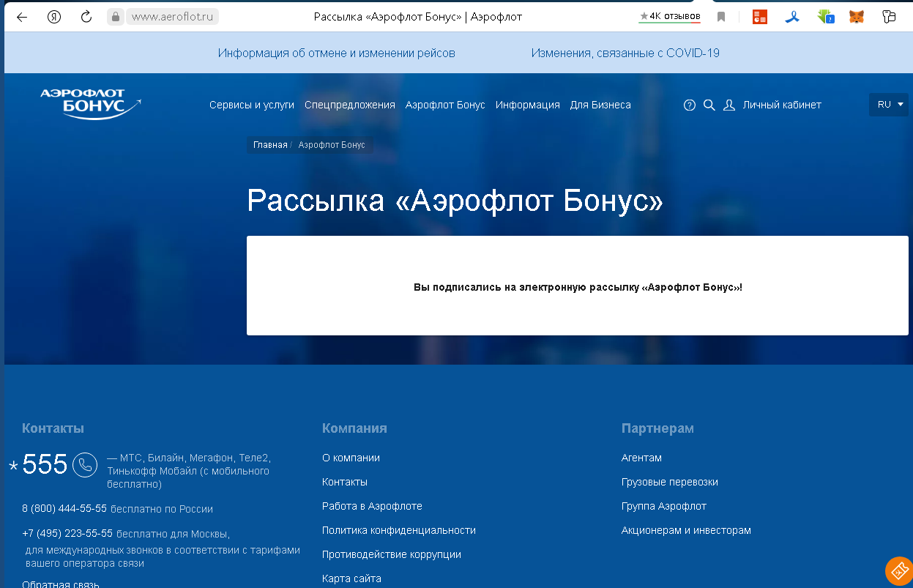Screen dimensions: 913x588
Task: Open the Спецпредложения menu
Action: (350, 105)
